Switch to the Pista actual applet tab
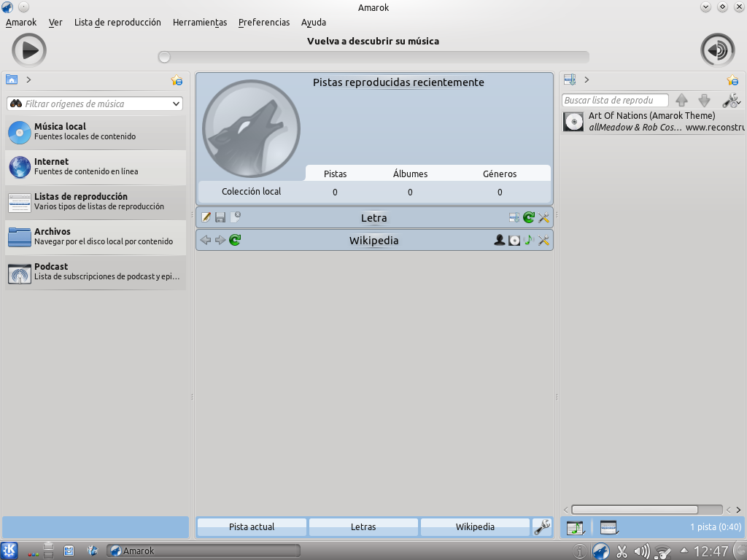Viewport: 747px width, 560px height. [x=252, y=526]
